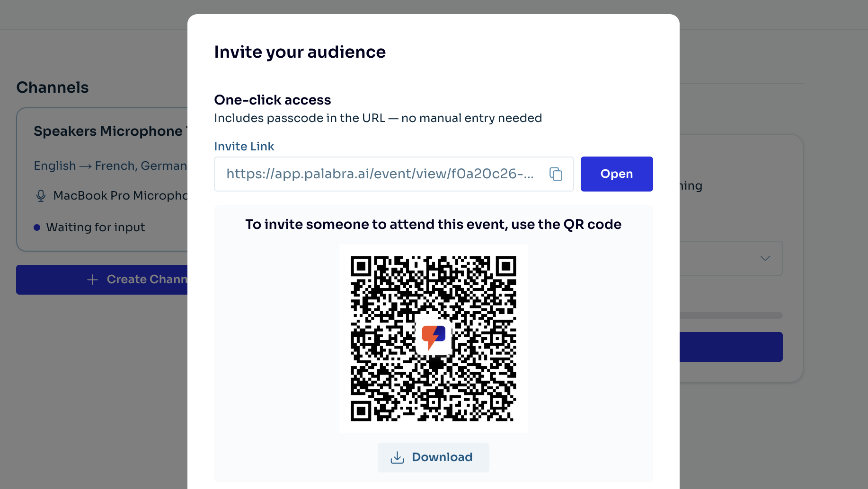The height and width of the screenshot is (489, 868).
Task: Click the plus icon on Create Channel button
Action: point(92,279)
